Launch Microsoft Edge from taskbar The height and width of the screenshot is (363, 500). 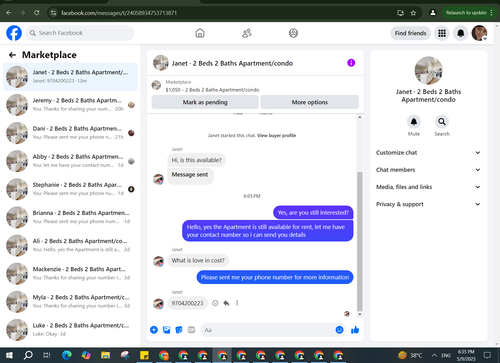tap(67, 355)
